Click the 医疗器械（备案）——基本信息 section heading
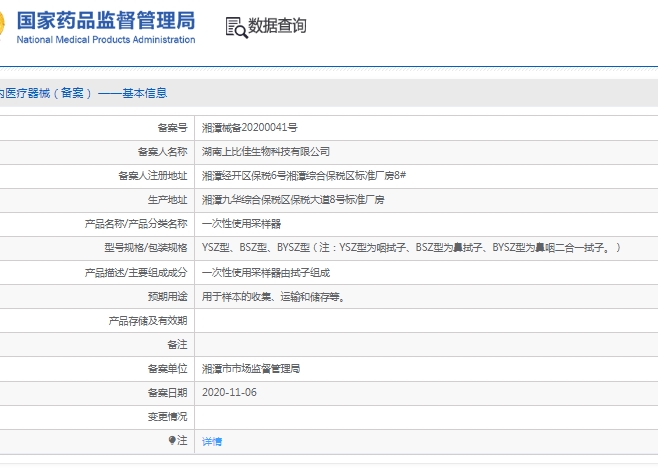Screen dimensions: 658x470 (x=84, y=93)
